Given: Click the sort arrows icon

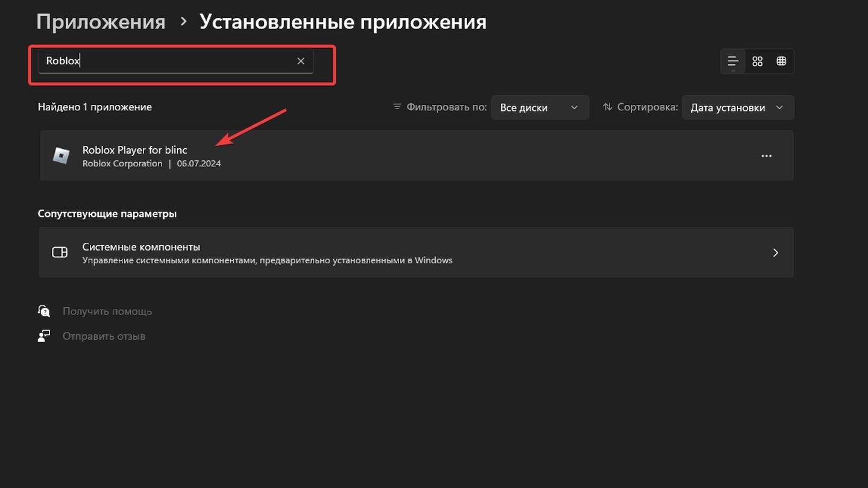Looking at the screenshot, I should click(x=608, y=107).
